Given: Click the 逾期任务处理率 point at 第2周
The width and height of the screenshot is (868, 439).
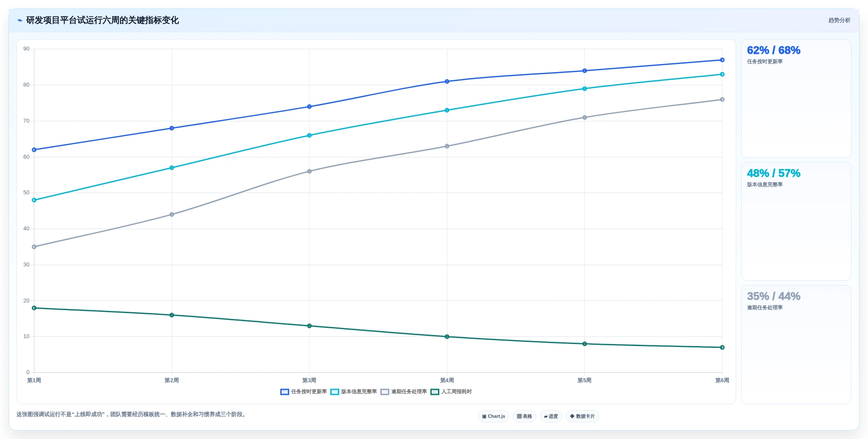Looking at the screenshot, I should 172,215.
